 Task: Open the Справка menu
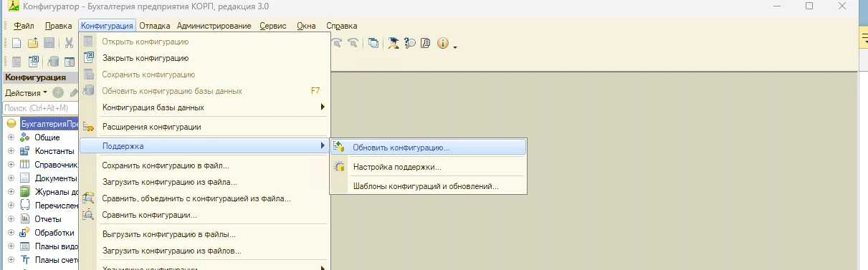(342, 26)
